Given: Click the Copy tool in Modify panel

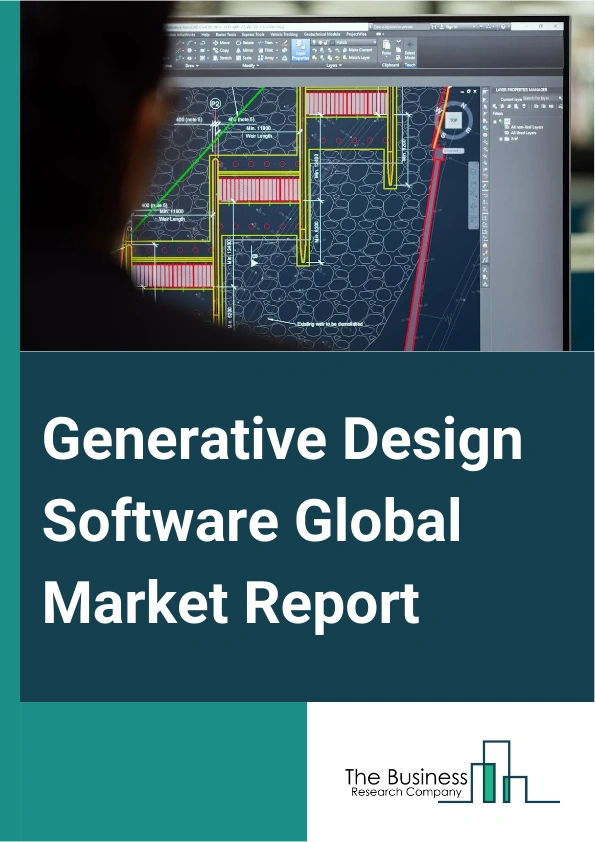Looking at the screenshot, I should point(221,50).
